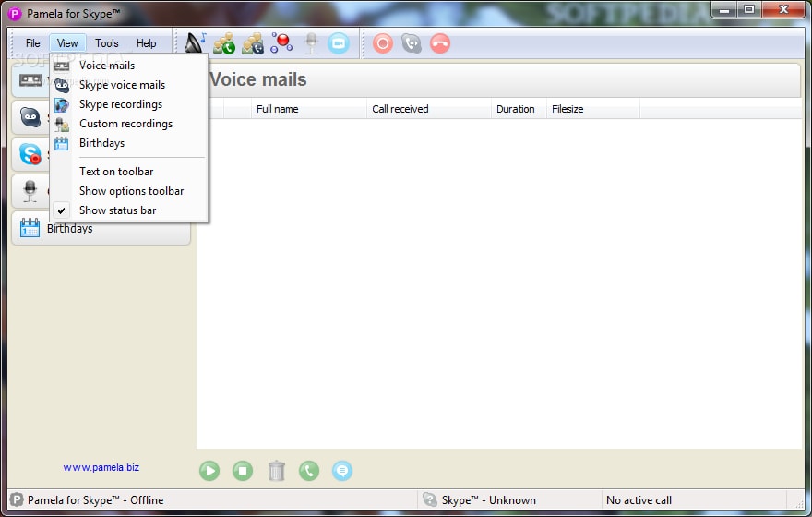The height and width of the screenshot is (517, 812).
Task: Click 'Pamela for Skype™ - Offline' status text
Action: 95,499
